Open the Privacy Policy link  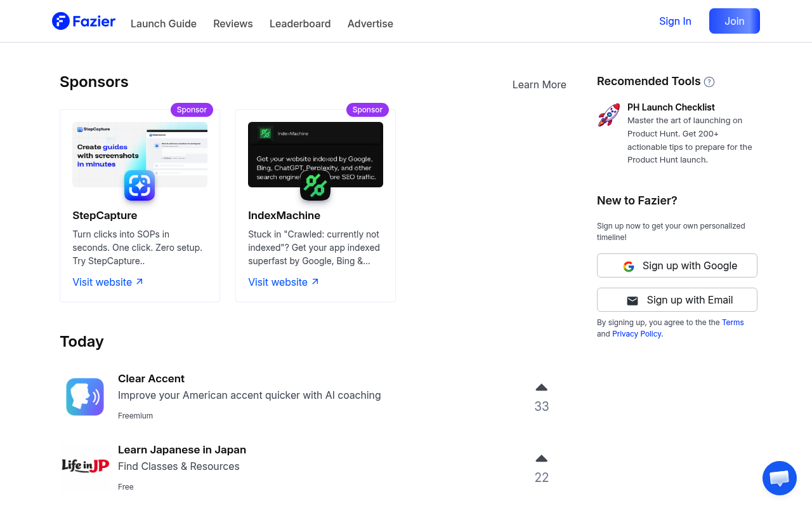(636, 334)
